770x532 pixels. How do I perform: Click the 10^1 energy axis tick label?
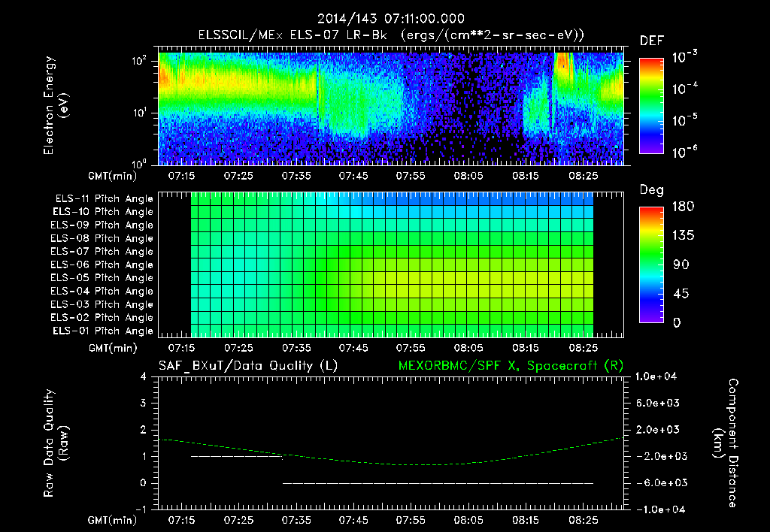click(139, 113)
